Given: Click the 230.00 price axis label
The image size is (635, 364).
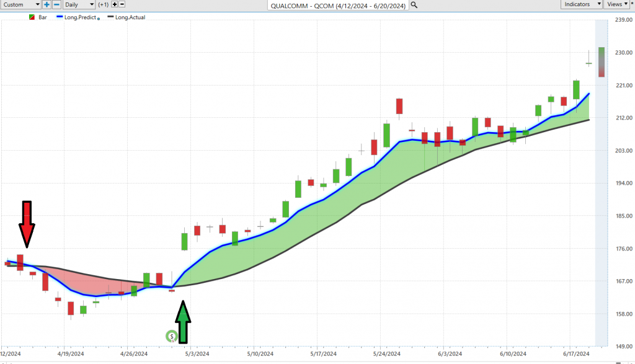Looking at the screenshot, I should [x=623, y=53].
